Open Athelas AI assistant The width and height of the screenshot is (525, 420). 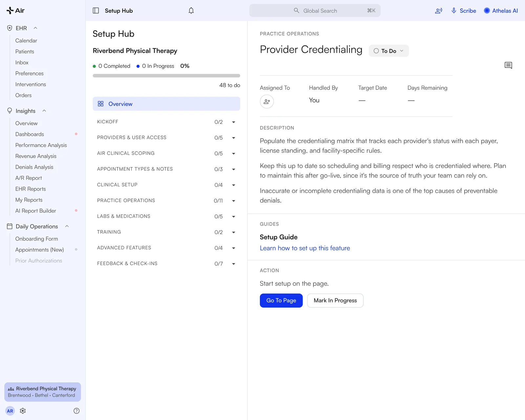point(501,10)
